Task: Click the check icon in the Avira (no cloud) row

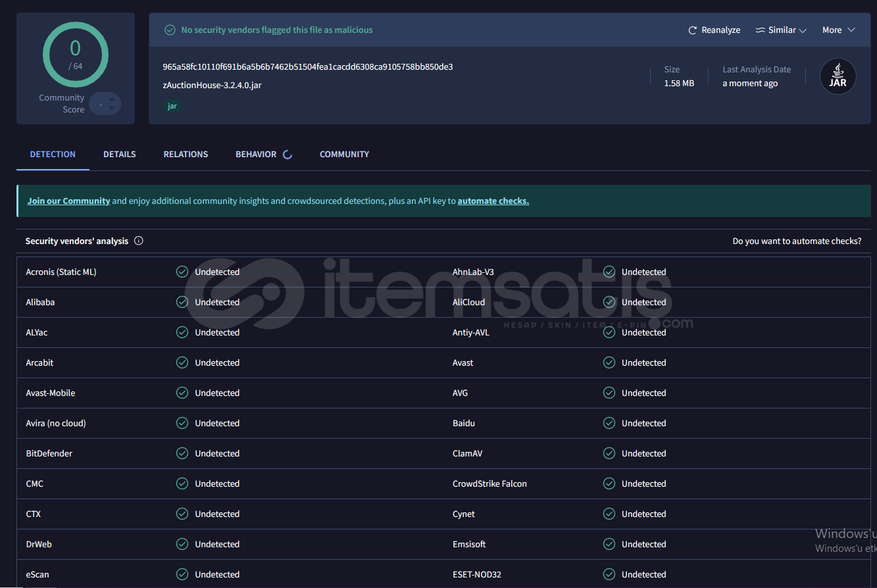Action: [182, 423]
